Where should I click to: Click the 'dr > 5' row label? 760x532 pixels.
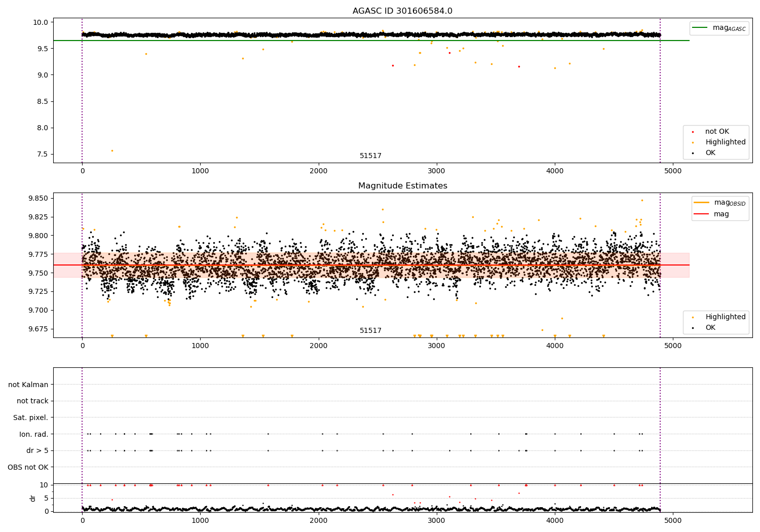click(x=37, y=450)
